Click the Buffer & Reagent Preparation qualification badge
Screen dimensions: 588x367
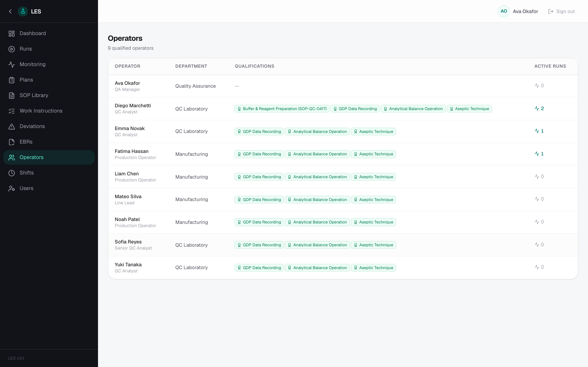[282, 109]
